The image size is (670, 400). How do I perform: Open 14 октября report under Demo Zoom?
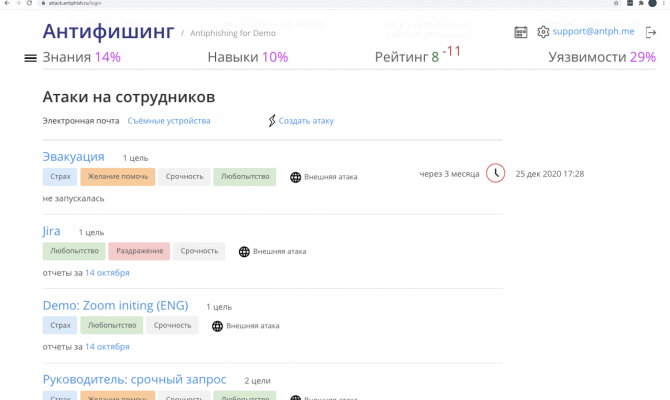click(107, 347)
